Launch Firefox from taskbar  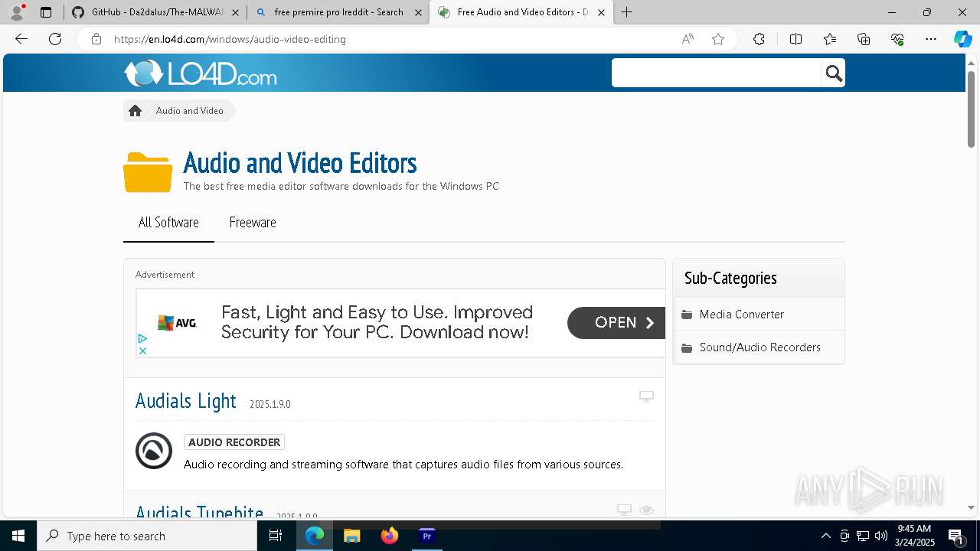[390, 536]
